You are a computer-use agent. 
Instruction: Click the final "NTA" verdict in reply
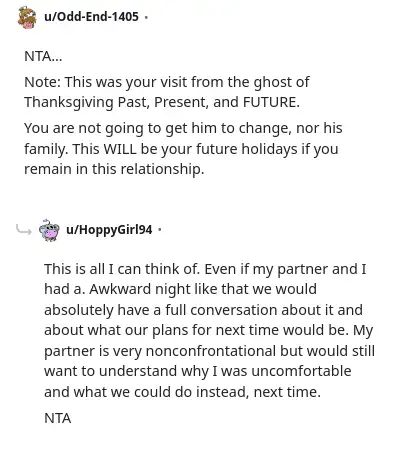(x=58, y=418)
